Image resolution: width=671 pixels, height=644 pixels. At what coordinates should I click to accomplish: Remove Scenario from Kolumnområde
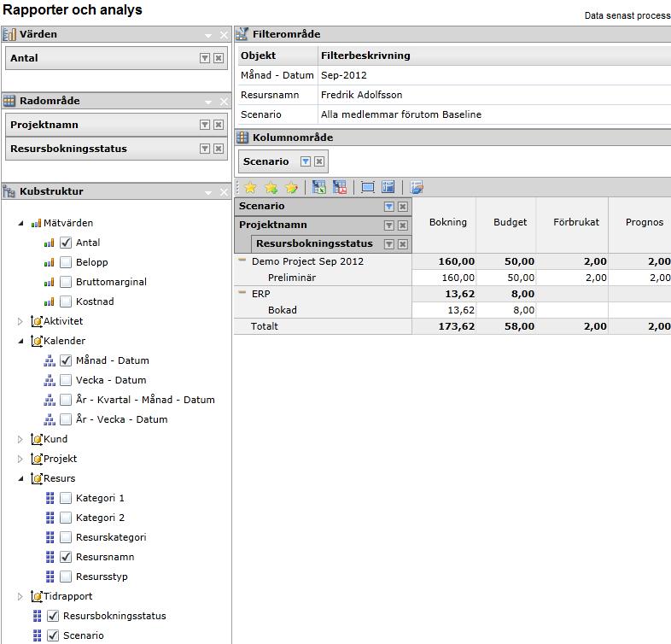coord(318,161)
